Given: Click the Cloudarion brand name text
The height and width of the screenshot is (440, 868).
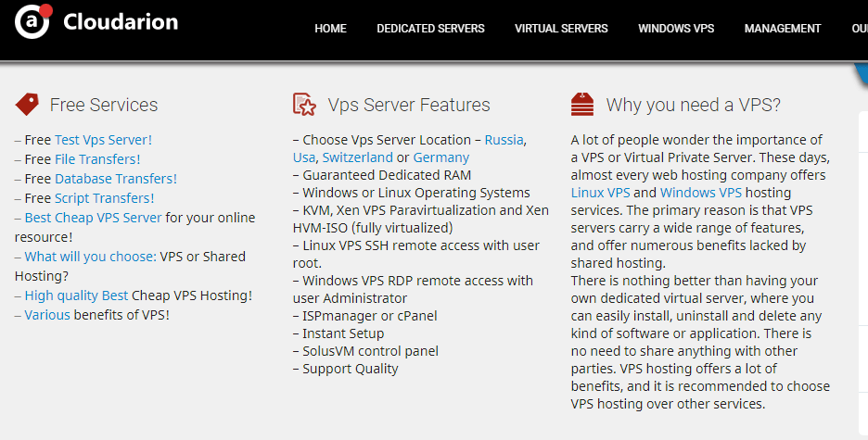Looking at the screenshot, I should [121, 22].
